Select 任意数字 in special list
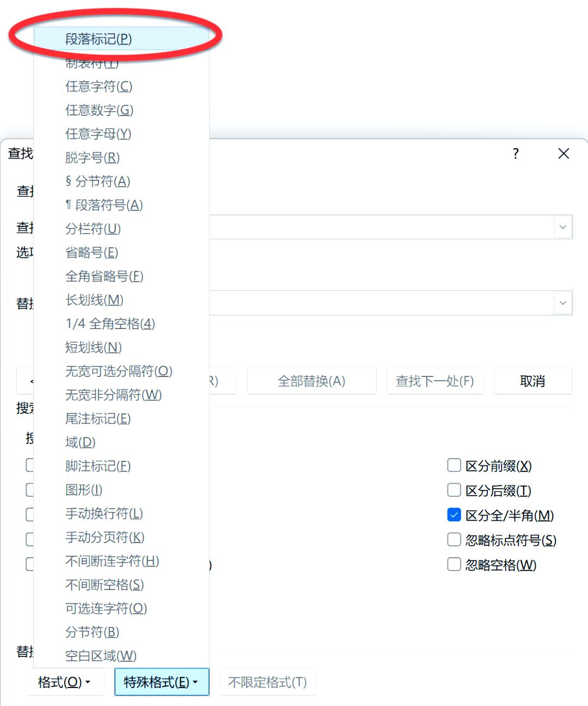The image size is (588, 706). pos(99,111)
